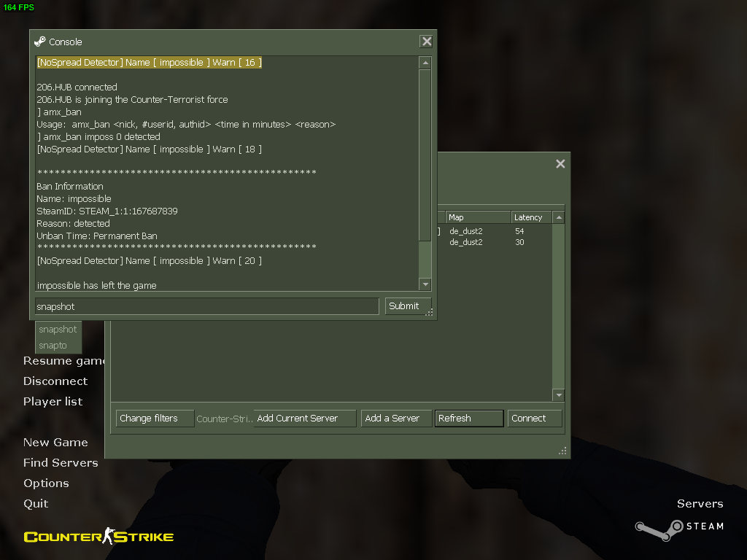
Task: Select de_dust2 server with latency 54
Action: coord(495,231)
